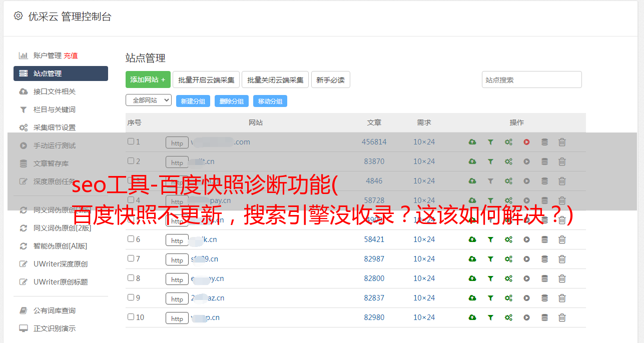Click the cloud upload icon in row 9
The width and height of the screenshot is (644, 343).
pyautogui.click(x=472, y=298)
